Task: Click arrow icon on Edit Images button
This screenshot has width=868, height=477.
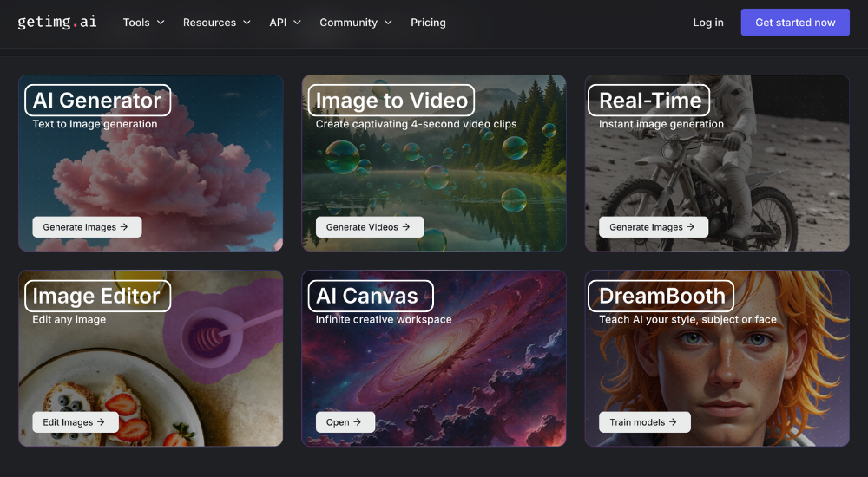Action: tap(101, 422)
